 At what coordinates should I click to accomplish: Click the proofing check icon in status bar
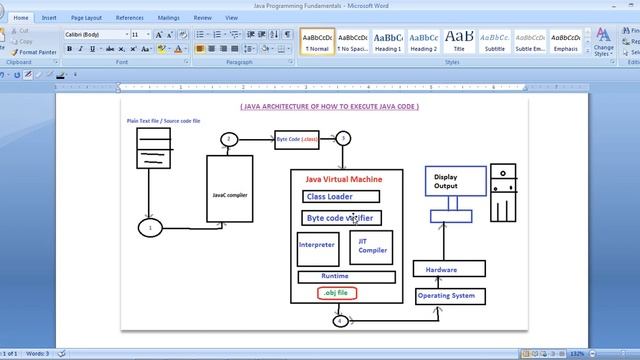tap(61, 353)
